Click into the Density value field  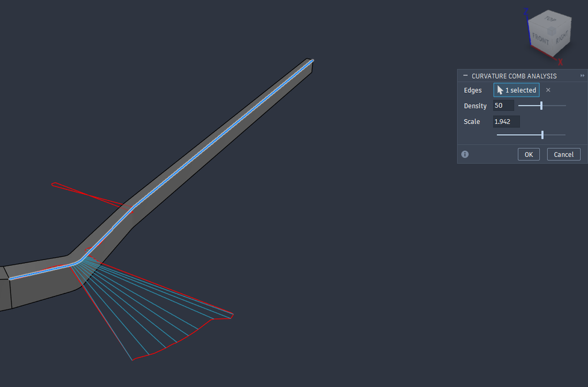(x=503, y=106)
